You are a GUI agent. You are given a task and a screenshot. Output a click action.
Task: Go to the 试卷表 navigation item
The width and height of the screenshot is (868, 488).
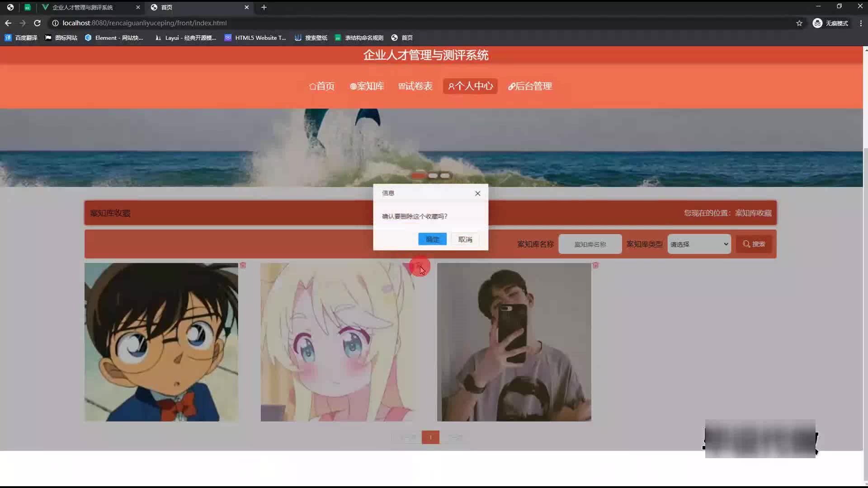415,86
